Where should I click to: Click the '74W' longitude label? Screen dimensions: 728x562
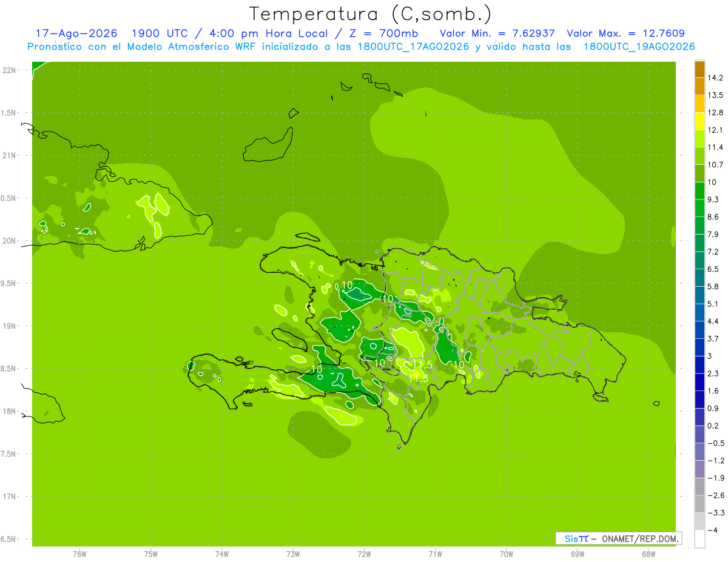pos(222,555)
